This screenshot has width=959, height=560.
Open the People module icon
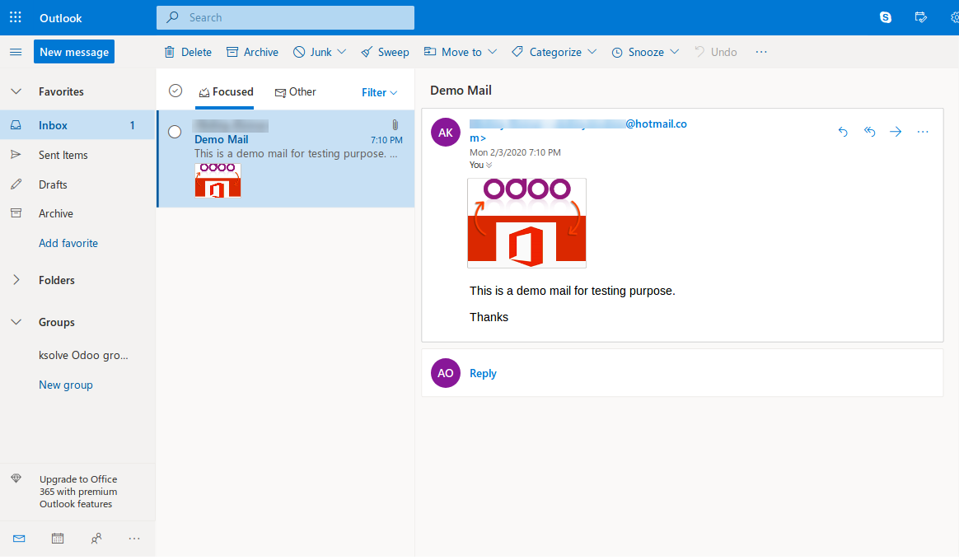pos(96,538)
